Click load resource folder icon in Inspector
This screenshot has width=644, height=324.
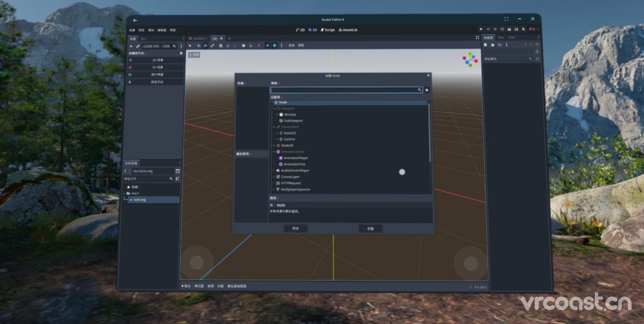pyautogui.click(x=492, y=45)
